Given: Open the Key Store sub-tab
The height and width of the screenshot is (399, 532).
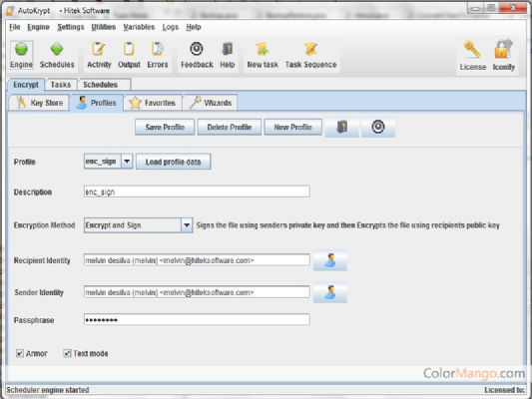Looking at the screenshot, I should pyautogui.click(x=40, y=103).
